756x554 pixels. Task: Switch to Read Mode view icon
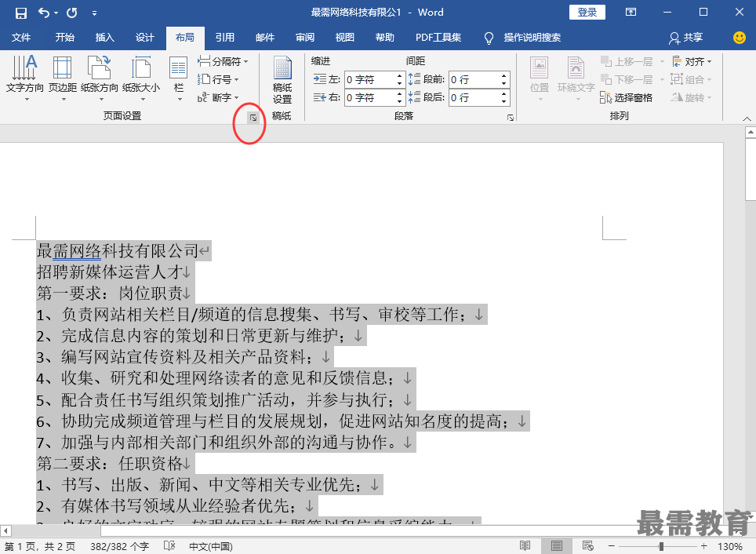click(x=525, y=546)
